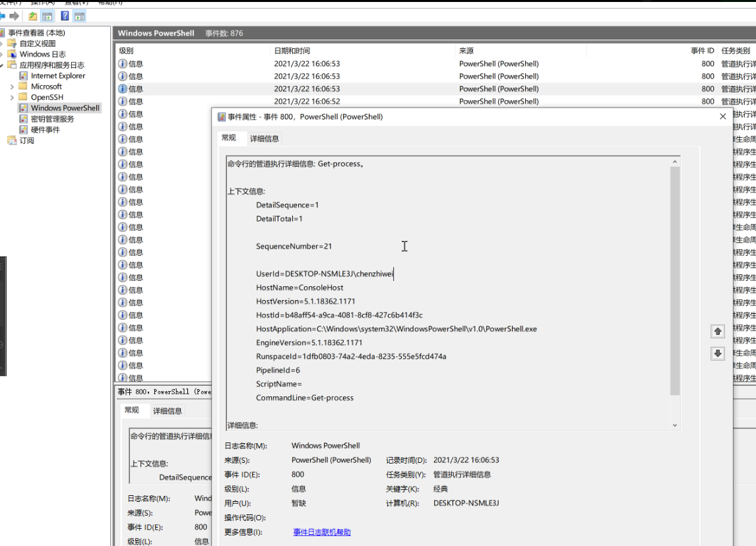
Task: Open the 查看 menu
Action: [75, 3]
